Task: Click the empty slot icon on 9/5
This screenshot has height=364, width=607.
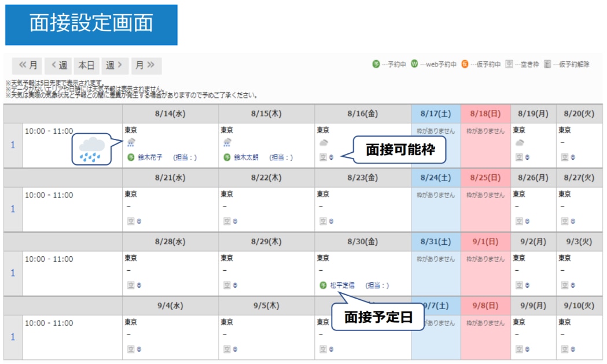Action: [227, 349]
